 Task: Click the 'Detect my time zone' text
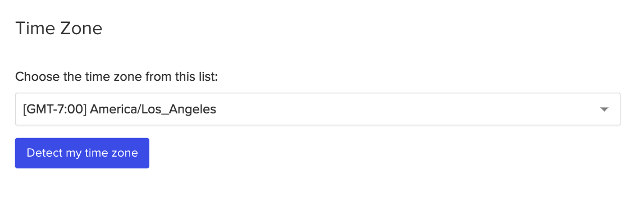click(82, 153)
